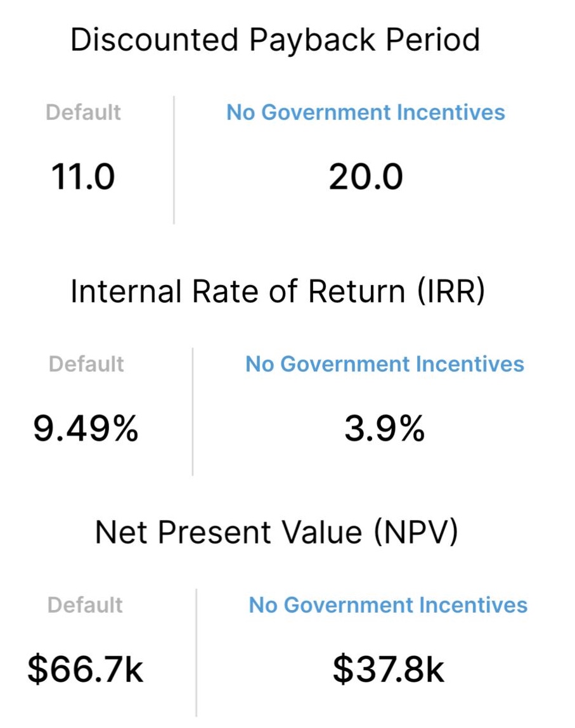
Task: Select No Government Incentives under Discounted Payback Period
Action: tap(366, 112)
